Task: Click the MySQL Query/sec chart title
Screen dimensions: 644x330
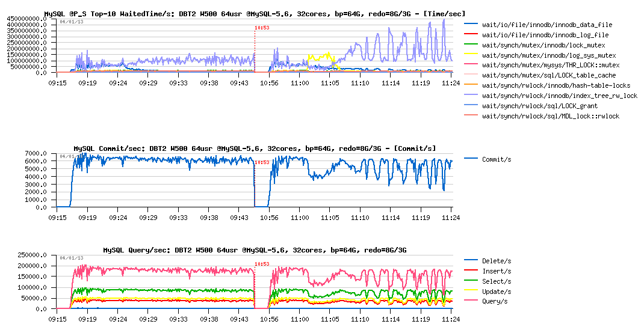Action: 255,250
